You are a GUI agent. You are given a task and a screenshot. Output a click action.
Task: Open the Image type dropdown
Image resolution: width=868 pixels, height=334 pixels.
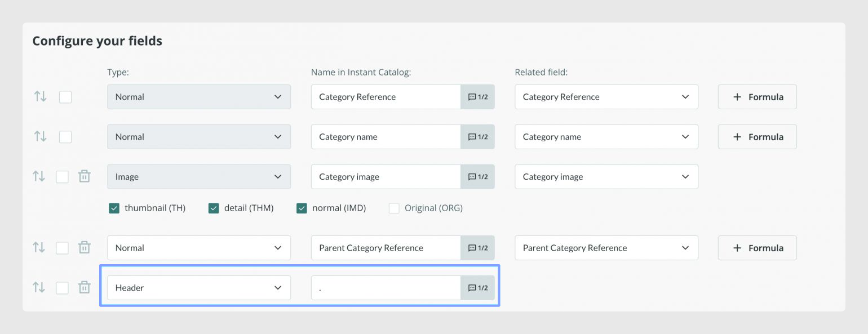click(x=199, y=177)
